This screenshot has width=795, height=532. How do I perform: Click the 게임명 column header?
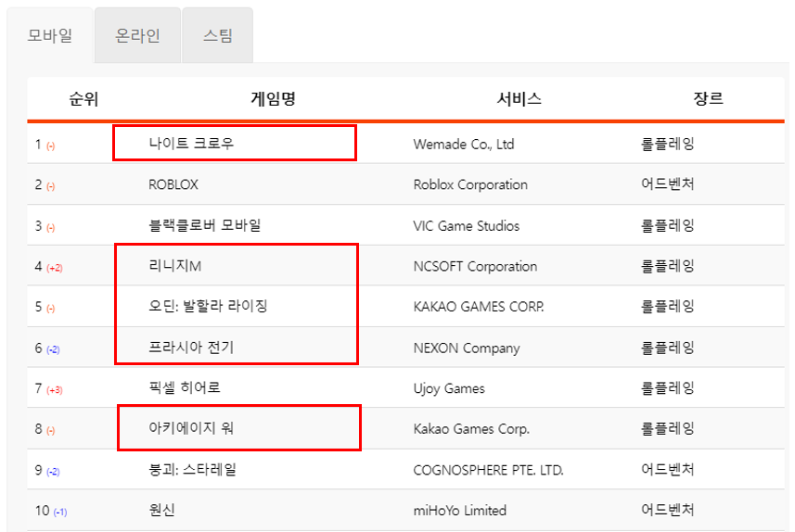273,99
